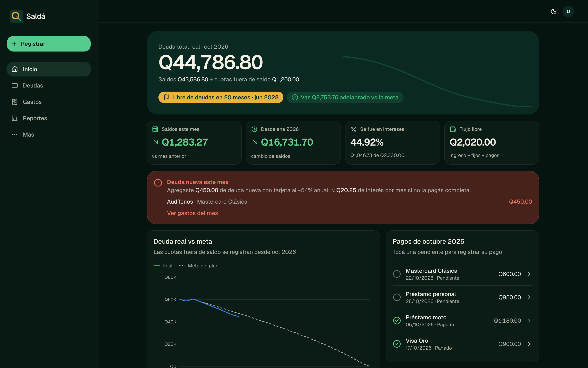Screen dimensions: 588x368
Task: Click the down arrow beside Q1,283.27
Action: pyautogui.click(x=156, y=142)
